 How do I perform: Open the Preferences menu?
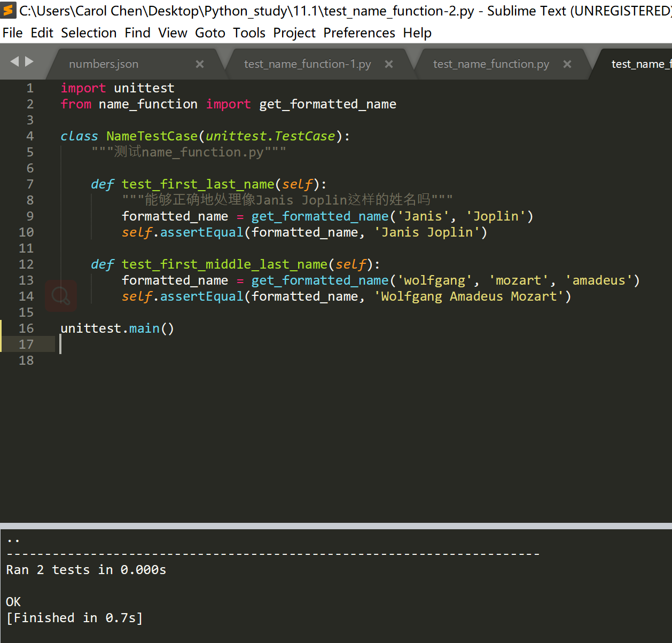[360, 33]
